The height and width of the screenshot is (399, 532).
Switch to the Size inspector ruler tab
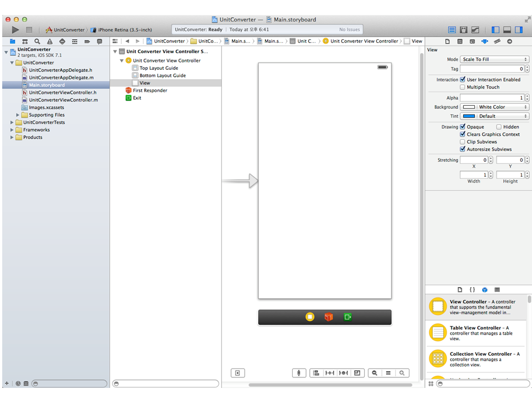(497, 42)
